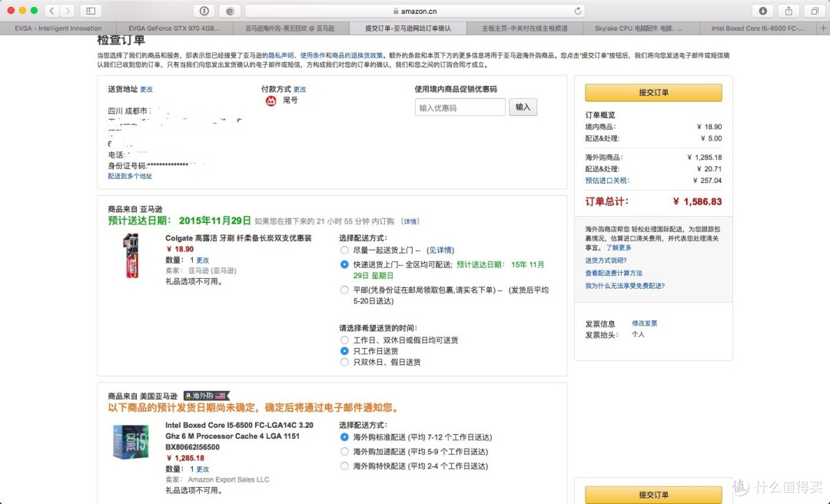Click Intel Boxed Core I5-6500 product title
The image size is (830, 504).
point(239,436)
